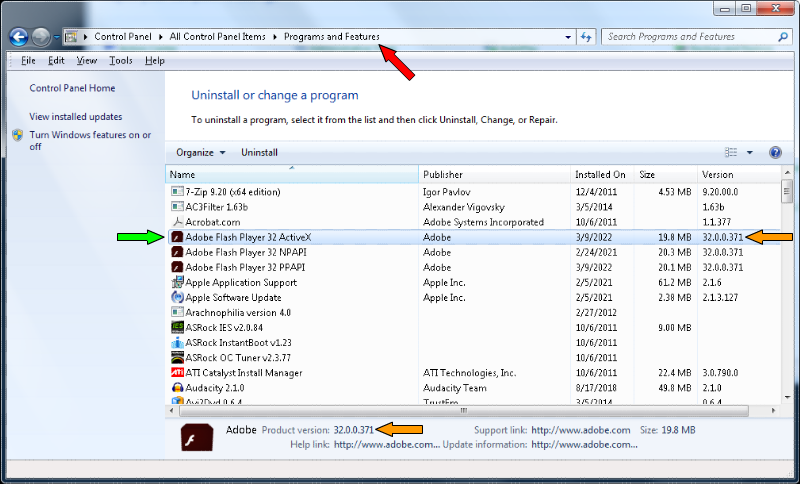Click the ASRock IES v2.0.84 icon
The height and width of the screenshot is (484, 800).
tap(177, 327)
